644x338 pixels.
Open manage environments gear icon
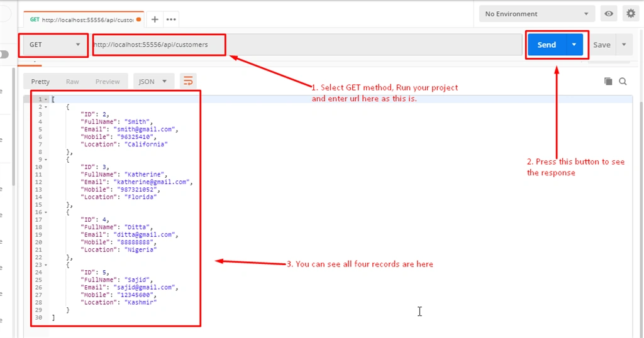[x=631, y=14]
